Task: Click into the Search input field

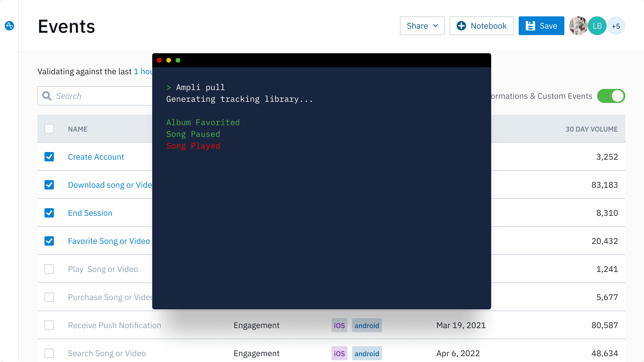Action: (x=88, y=96)
